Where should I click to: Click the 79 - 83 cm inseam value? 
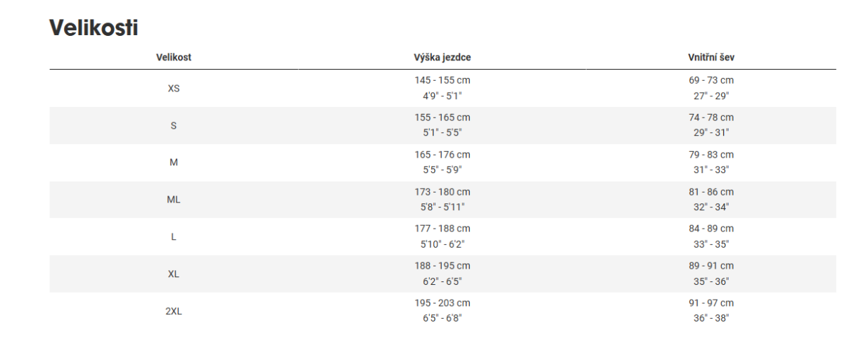(x=710, y=155)
